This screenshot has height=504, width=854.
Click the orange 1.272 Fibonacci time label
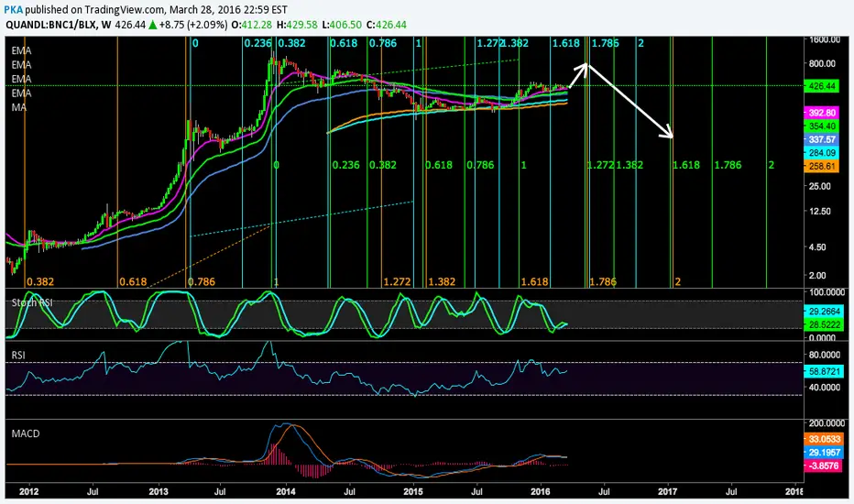tap(397, 281)
